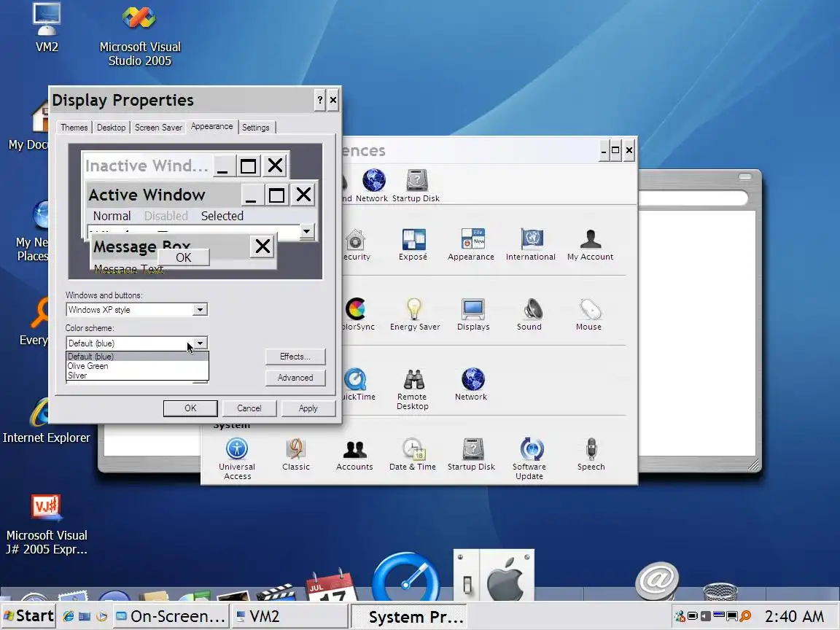Collapse the Color scheme dropdown arrow

(200, 343)
